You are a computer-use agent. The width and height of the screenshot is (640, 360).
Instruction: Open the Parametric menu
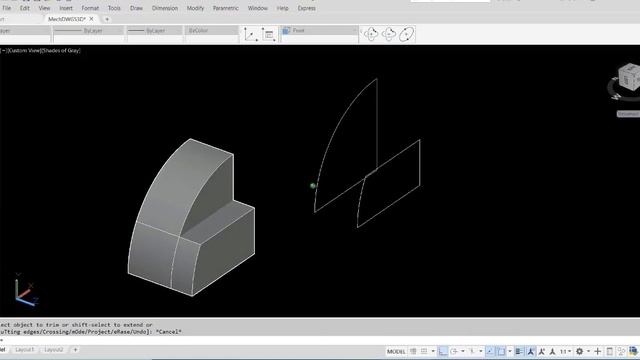click(x=226, y=8)
